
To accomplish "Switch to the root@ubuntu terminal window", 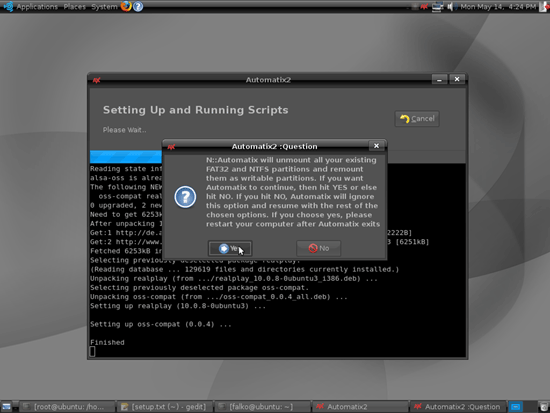I will [x=66, y=407].
